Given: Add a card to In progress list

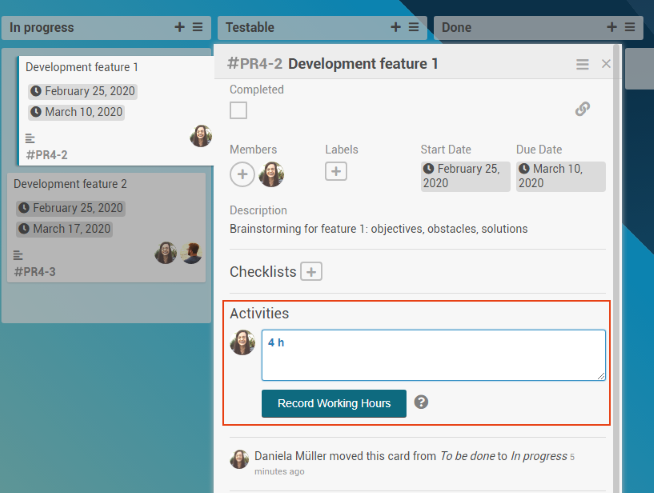Looking at the screenshot, I should 179,27.
